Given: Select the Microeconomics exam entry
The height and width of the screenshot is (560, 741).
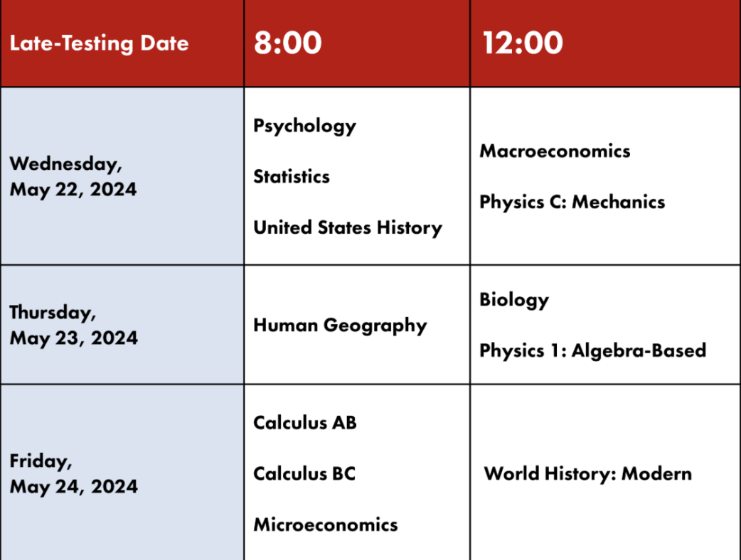Looking at the screenshot, I should click(x=326, y=524).
